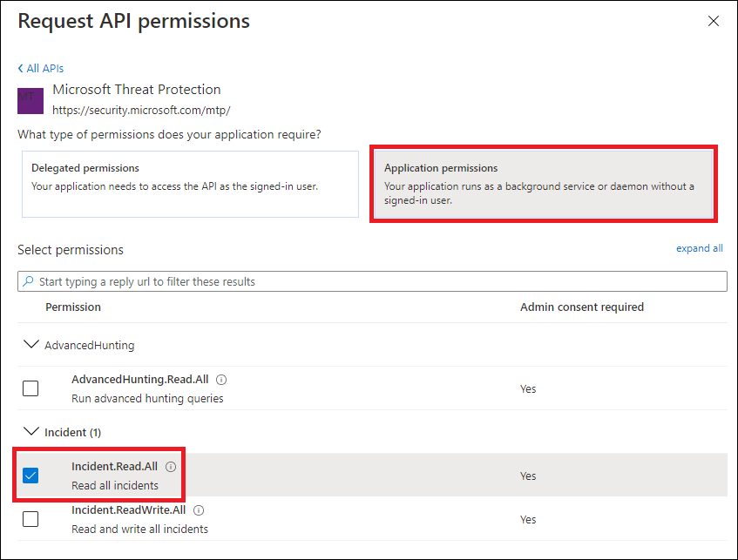Focus the permissions filter search box
This screenshot has width=738, height=560.
(x=372, y=281)
